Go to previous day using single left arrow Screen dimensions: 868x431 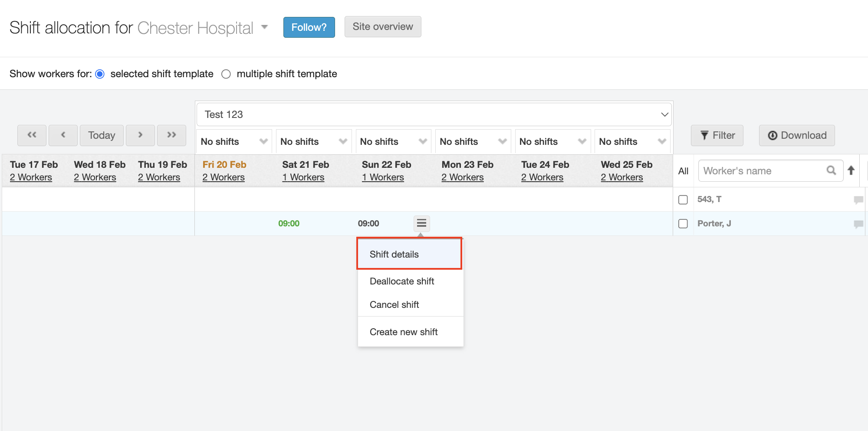(x=63, y=135)
